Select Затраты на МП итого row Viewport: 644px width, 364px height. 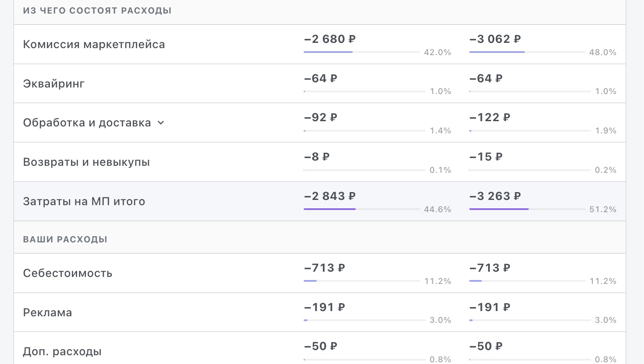320,201
